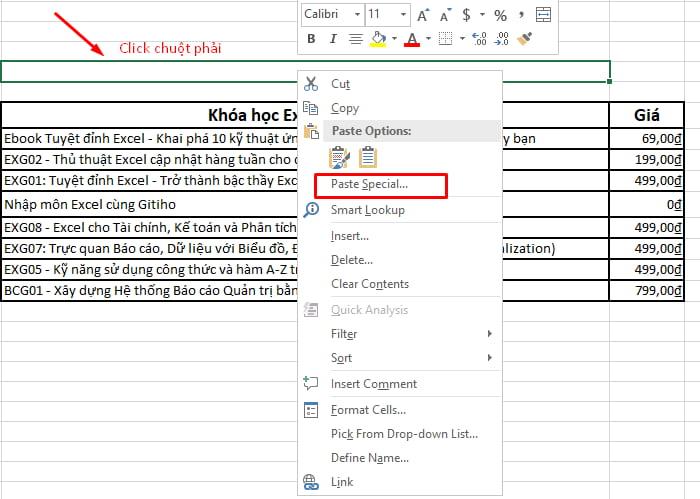Apply Comma Style from mini toolbar
Screen dimensions: 700x499
coord(521,15)
